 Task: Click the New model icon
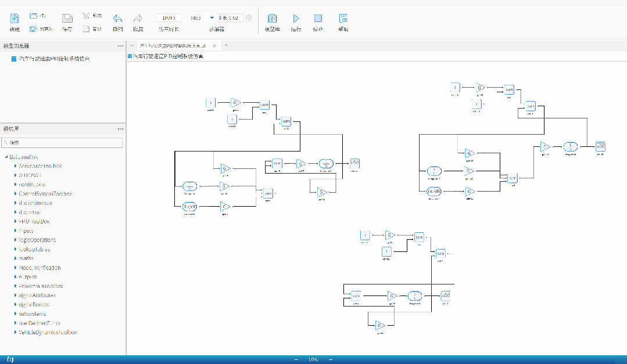pos(15,19)
